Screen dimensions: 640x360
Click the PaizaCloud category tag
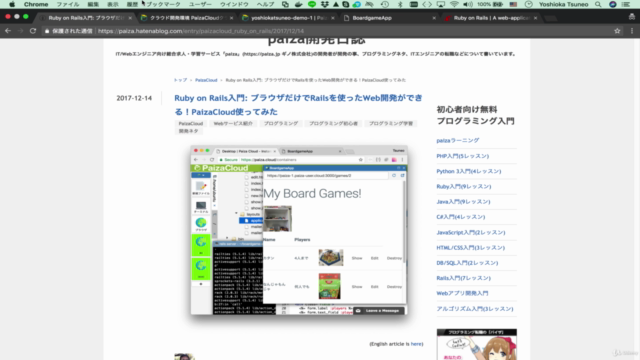191,123
